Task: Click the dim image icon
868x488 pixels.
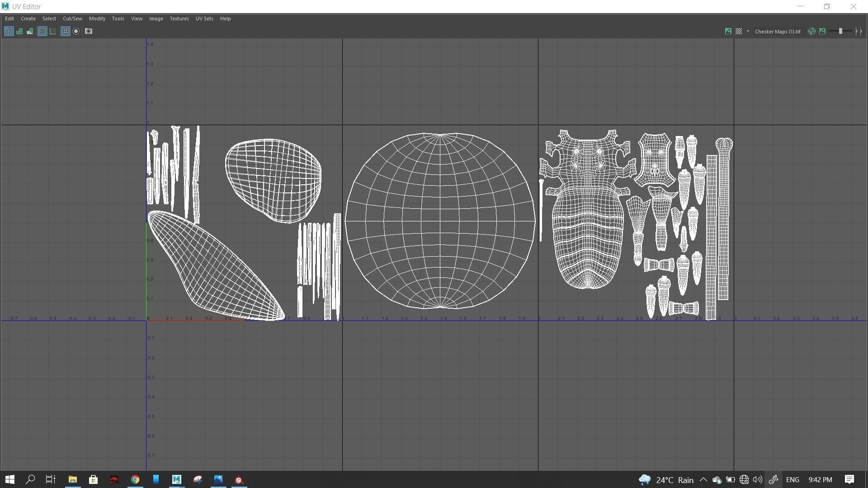Action: coord(822,31)
